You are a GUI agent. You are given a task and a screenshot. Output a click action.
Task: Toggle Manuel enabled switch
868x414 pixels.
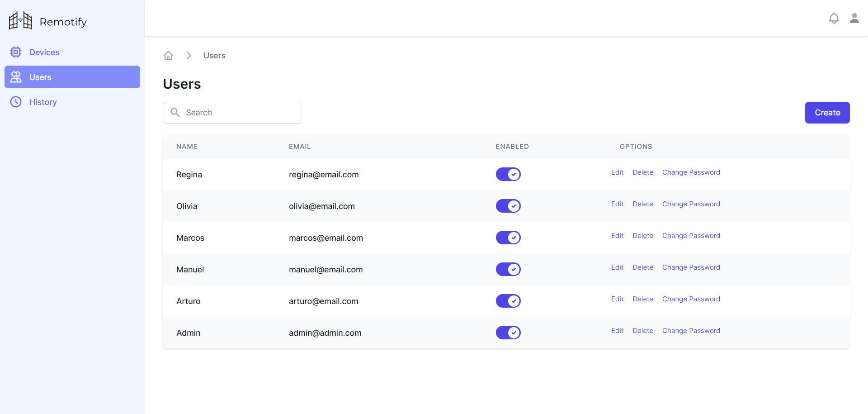coord(508,269)
